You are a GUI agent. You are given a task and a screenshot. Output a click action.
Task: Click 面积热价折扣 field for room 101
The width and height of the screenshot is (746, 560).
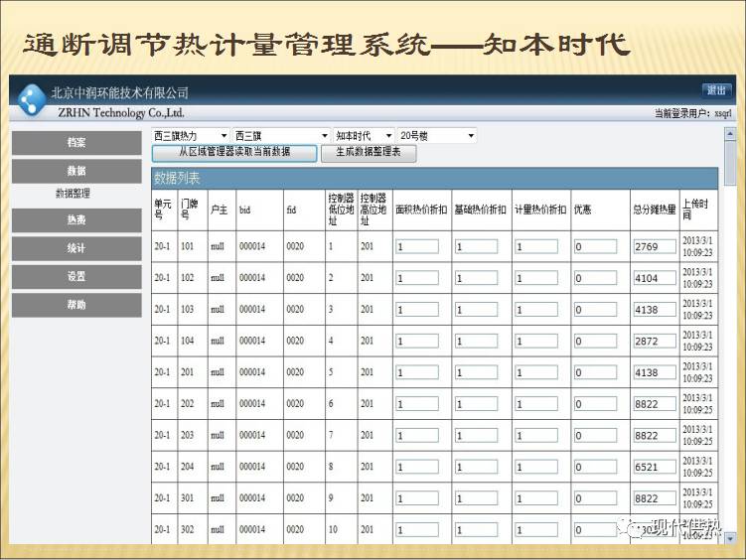(417, 246)
